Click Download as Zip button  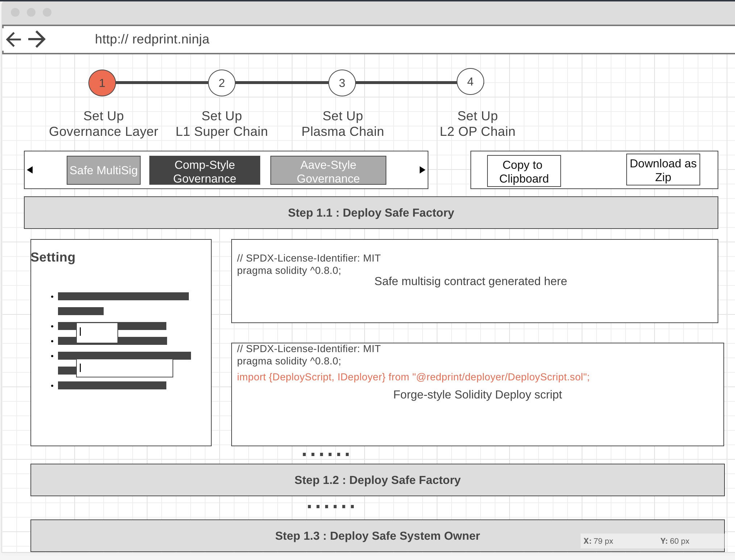663,170
